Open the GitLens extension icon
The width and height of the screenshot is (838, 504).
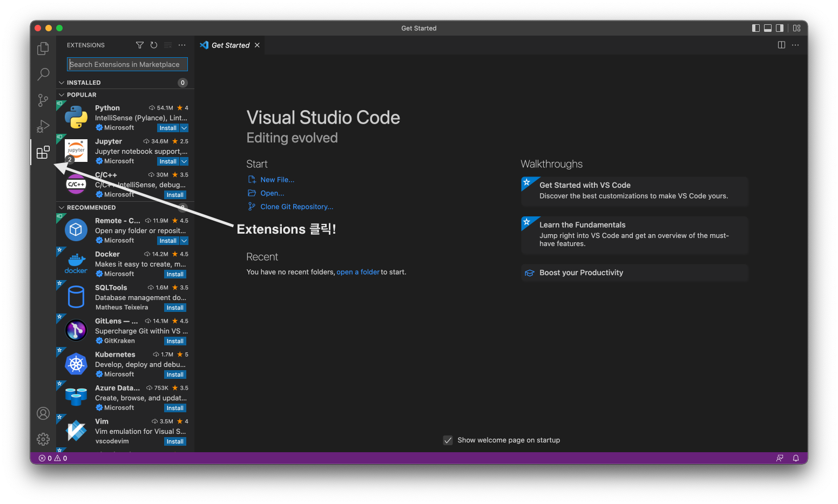pos(76,330)
